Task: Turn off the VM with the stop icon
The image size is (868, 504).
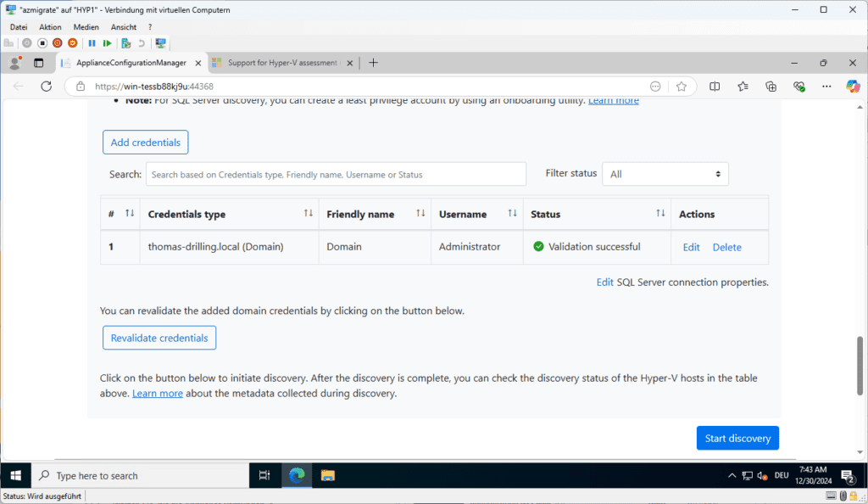Action: [42, 43]
